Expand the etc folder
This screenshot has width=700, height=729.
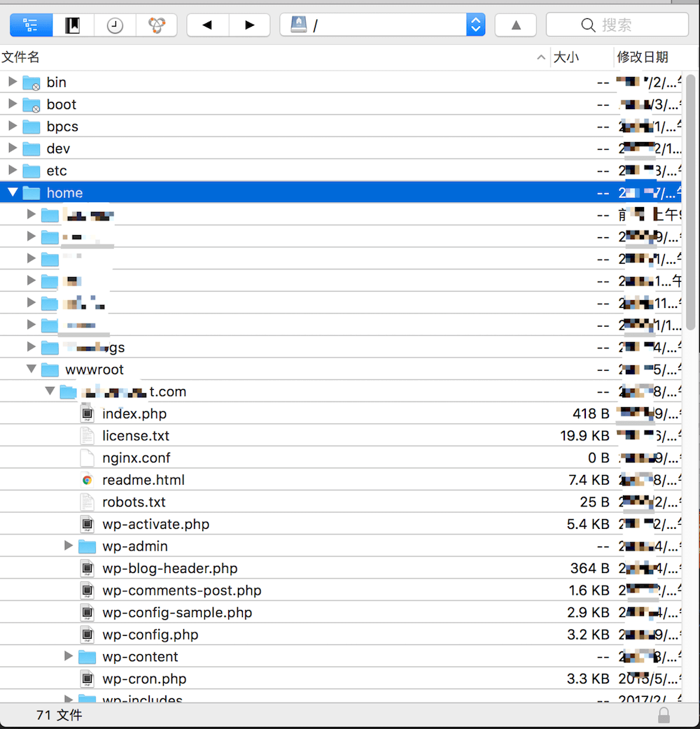13,171
